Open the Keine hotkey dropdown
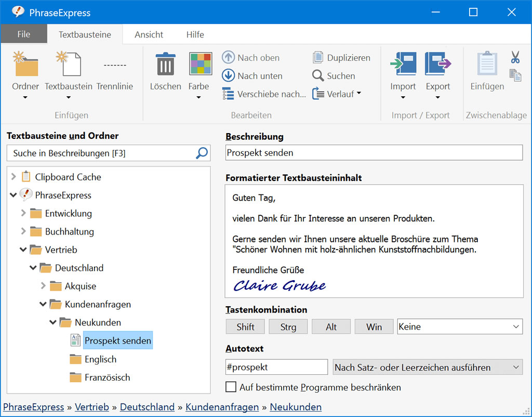 coord(459,327)
